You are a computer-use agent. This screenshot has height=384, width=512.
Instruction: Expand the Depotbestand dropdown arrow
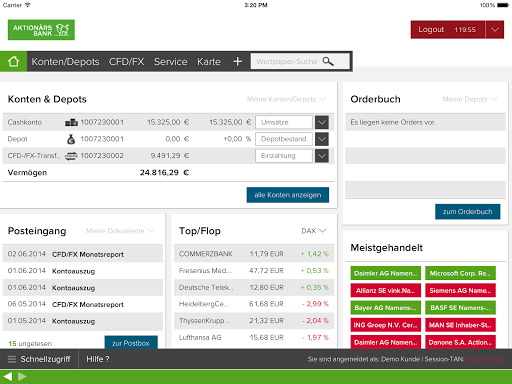coord(322,139)
